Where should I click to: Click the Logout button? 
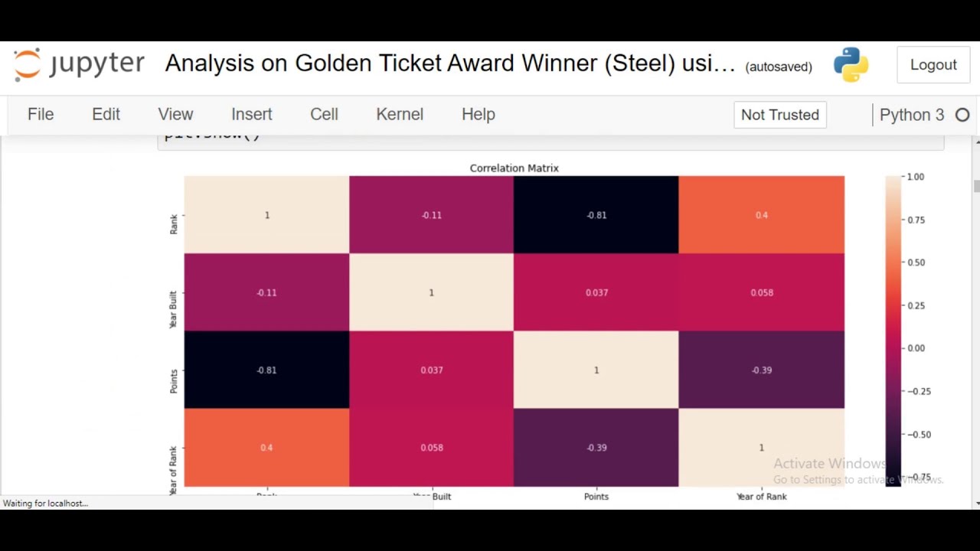(x=933, y=65)
